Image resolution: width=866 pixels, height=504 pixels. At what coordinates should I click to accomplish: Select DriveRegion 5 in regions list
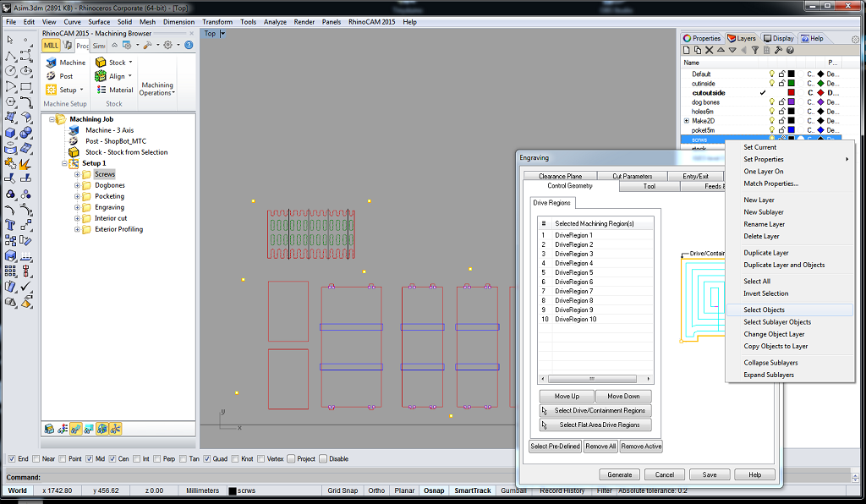[595, 272]
